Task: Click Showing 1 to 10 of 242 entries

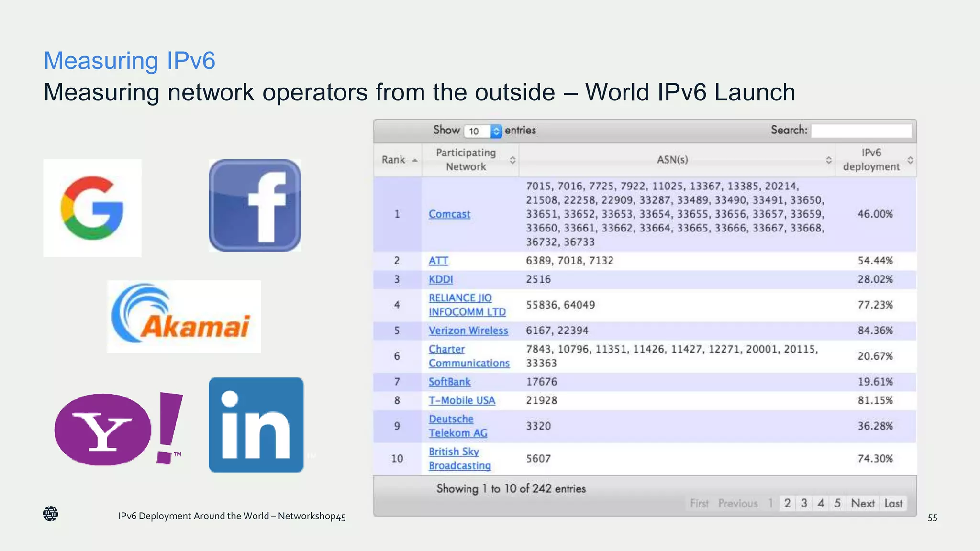Action: coord(511,489)
